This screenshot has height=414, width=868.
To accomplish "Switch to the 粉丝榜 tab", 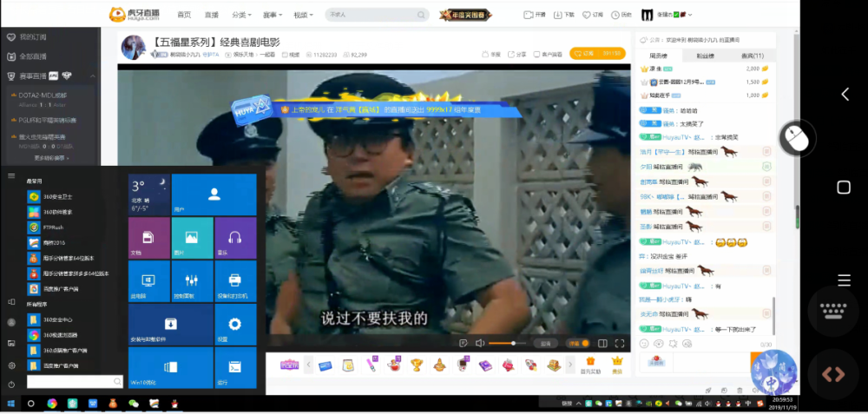I will pyautogui.click(x=705, y=56).
